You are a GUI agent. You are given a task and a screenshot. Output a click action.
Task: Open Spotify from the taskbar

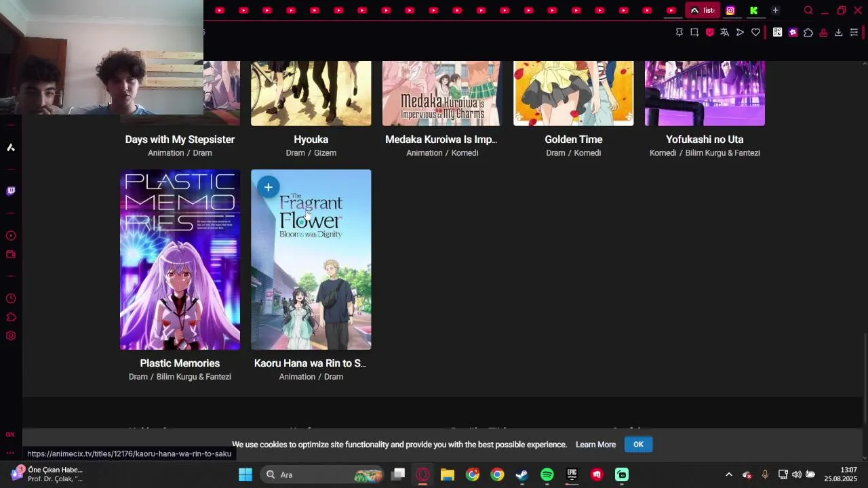point(547,474)
